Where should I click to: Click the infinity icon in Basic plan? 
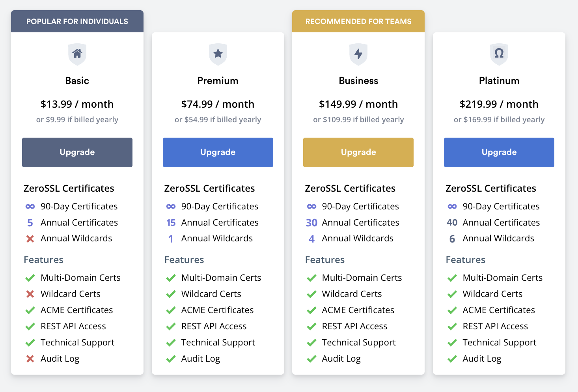click(30, 206)
